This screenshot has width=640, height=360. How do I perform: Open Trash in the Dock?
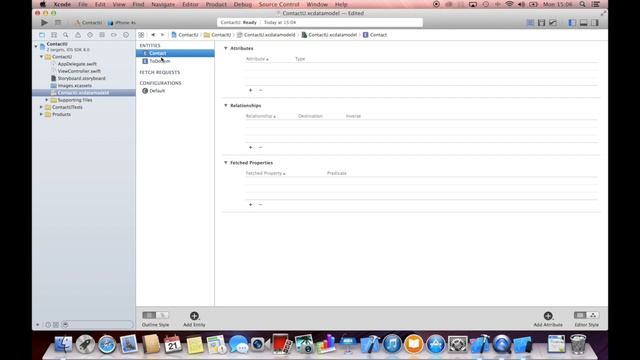click(x=578, y=344)
